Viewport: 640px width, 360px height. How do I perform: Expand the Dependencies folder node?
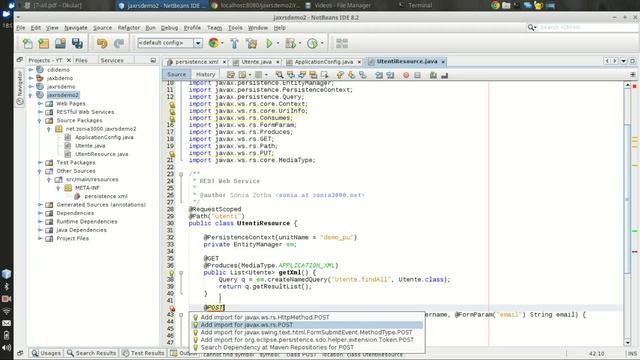pos(40,213)
